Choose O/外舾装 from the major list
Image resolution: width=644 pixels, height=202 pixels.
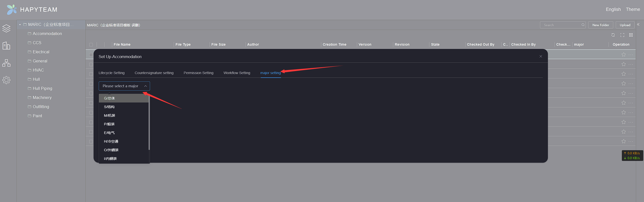(124, 150)
